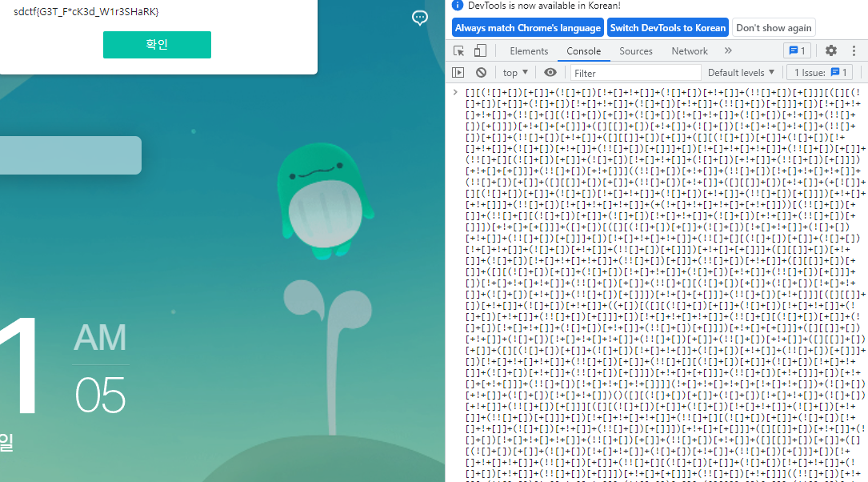This screenshot has height=482, width=868.
Task: Expand more DevTools tabs chevron
Action: [728, 50]
